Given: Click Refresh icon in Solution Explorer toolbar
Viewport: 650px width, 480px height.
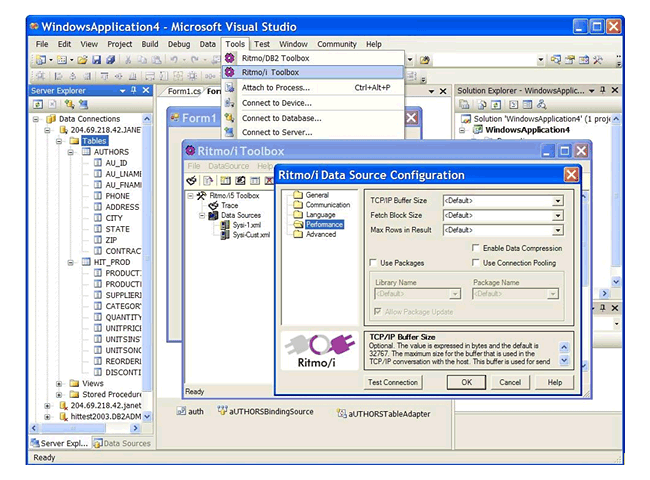Looking at the screenshot, I should point(496,104).
